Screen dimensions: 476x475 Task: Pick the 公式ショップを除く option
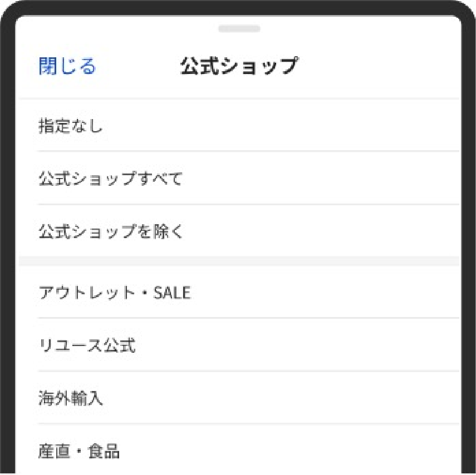(x=239, y=231)
